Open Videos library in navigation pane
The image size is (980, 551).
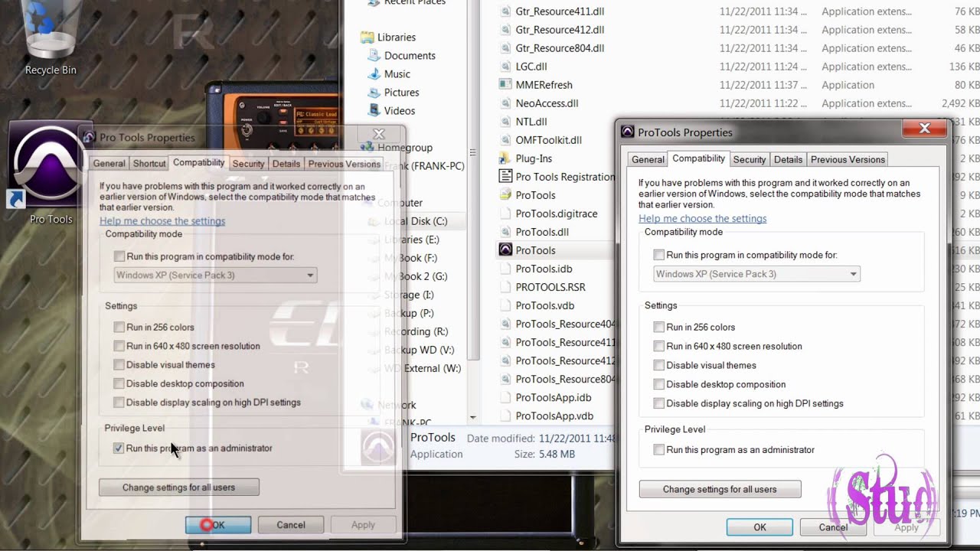pos(374,110)
